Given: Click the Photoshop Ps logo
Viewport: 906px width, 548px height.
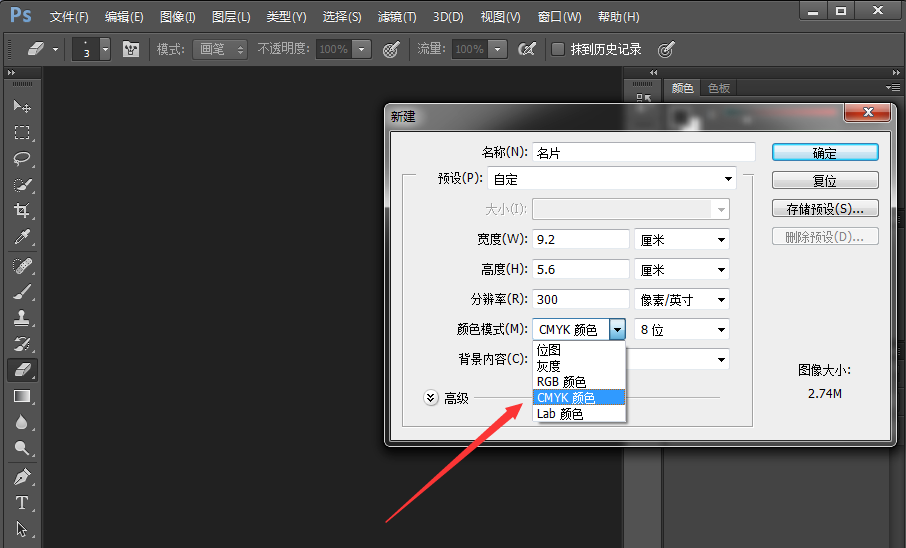Looking at the screenshot, I should click(21, 15).
